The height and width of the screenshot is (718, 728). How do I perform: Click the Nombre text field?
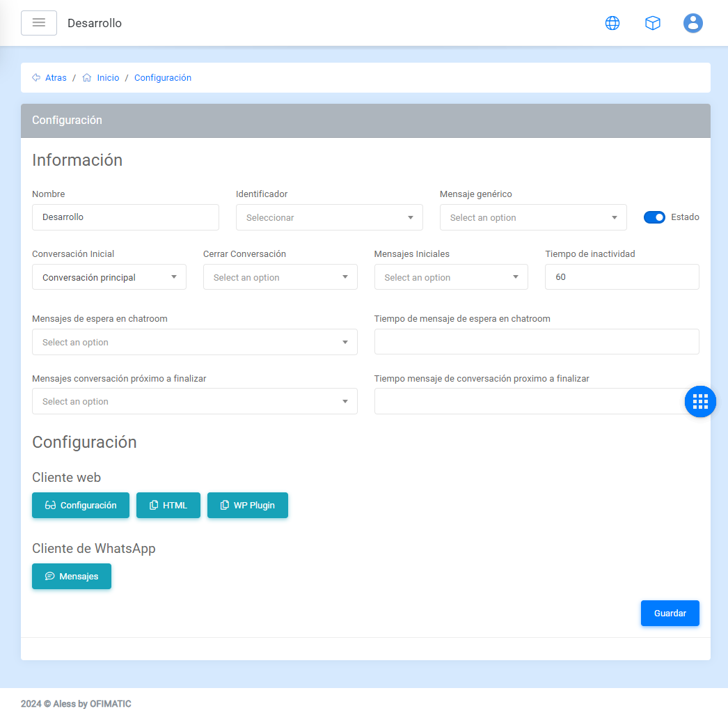tap(125, 217)
